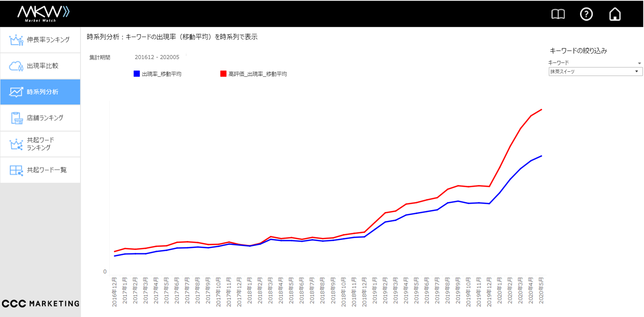Click the dropdown arrow in keyword combo box
Image resolution: width=644 pixels, height=317 pixels.
point(637,72)
